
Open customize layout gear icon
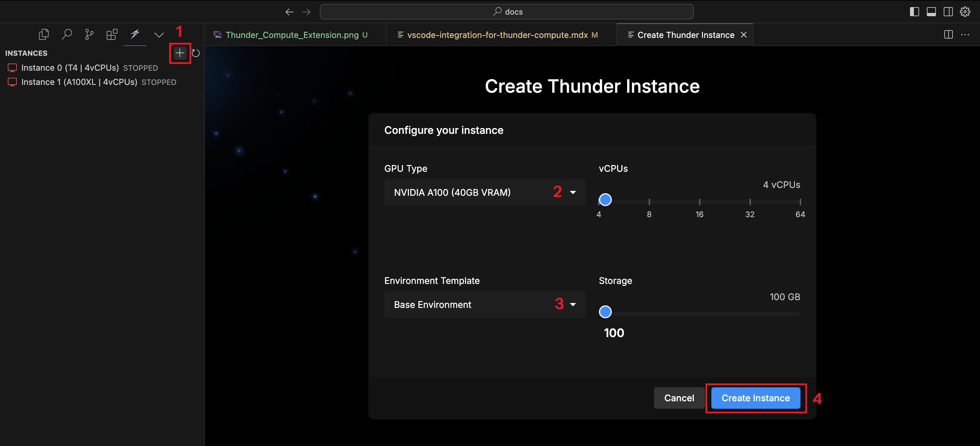coord(965,12)
